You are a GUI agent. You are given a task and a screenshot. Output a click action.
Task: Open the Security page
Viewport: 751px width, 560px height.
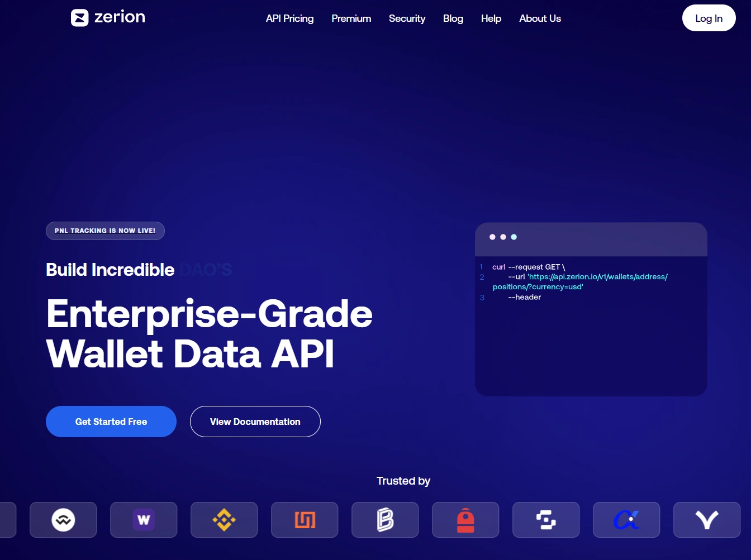[407, 18]
